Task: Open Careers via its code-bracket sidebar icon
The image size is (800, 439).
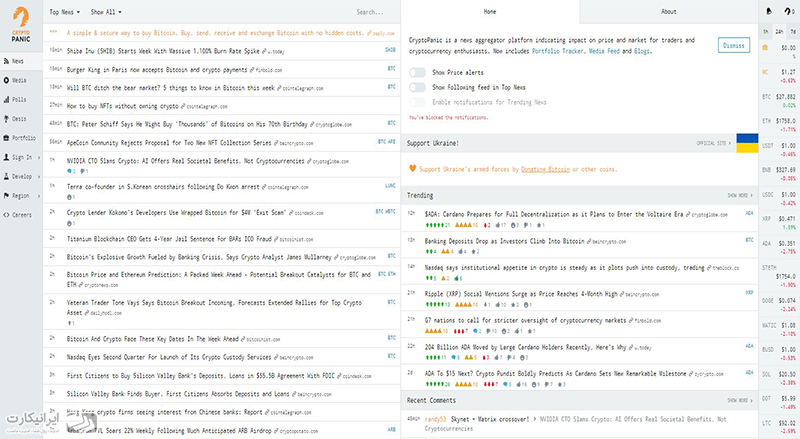Action: point(6,215)
